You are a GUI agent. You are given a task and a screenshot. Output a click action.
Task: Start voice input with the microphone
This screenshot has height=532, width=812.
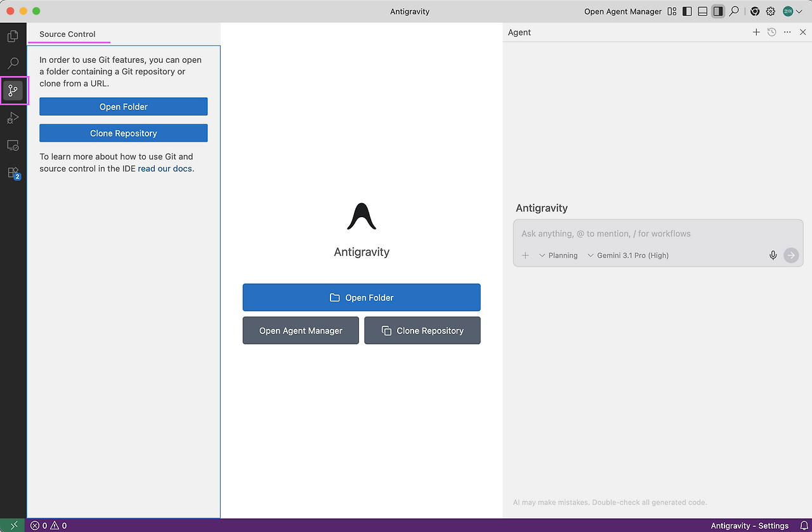click(x=773, y=255)
